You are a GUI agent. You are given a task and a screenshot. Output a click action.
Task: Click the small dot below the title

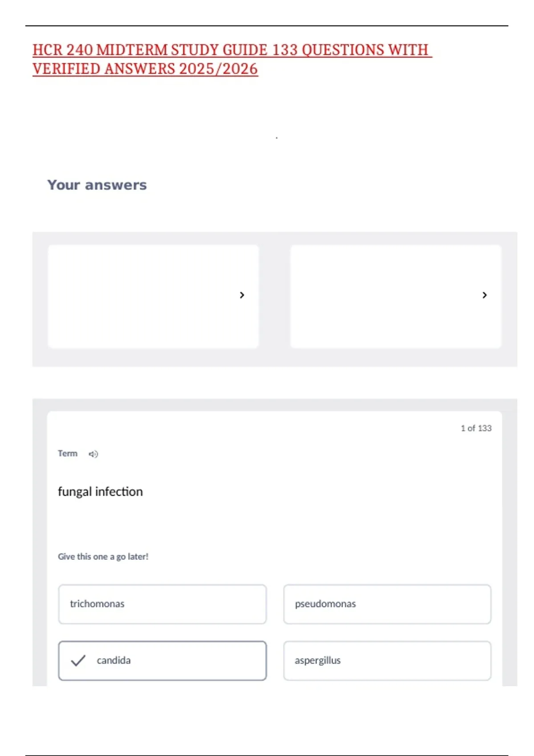coord(277,138)
